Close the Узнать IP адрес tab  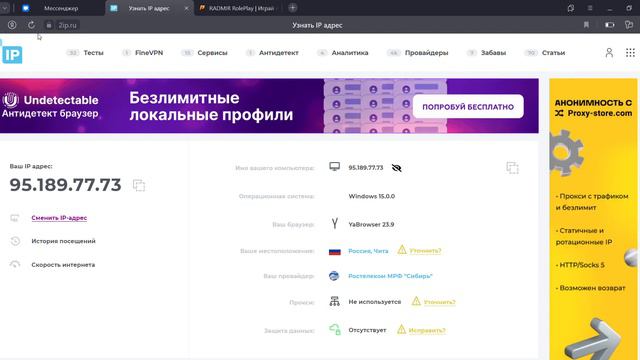click(x=186, y=8)
